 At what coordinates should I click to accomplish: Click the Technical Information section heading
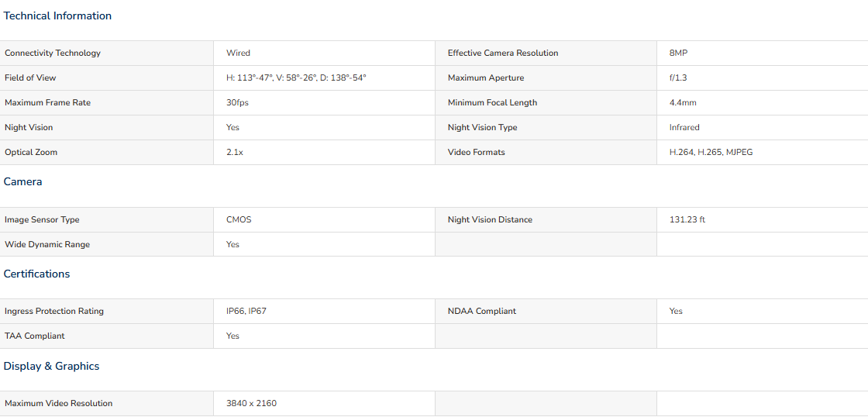57,16
